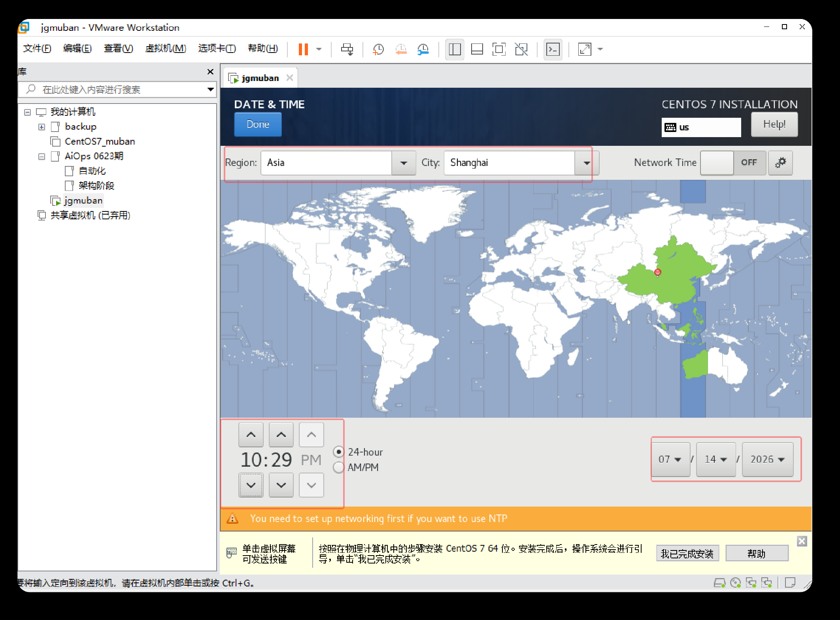This screenshot has height=620, width=840.
Task: Click the NTP warning triangle icon
Action: 232,518
